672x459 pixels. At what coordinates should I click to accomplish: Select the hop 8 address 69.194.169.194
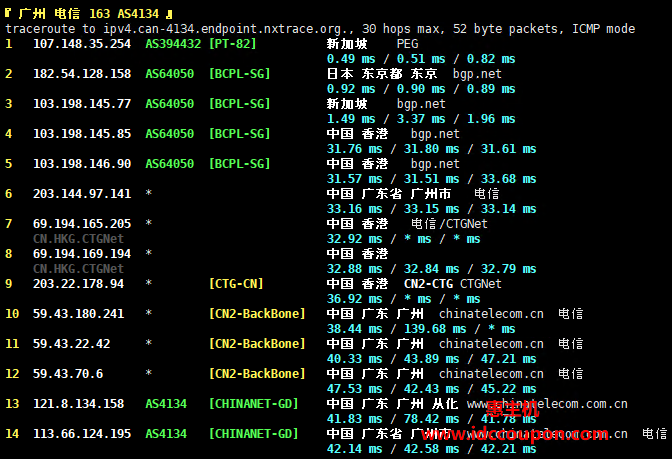pyautogui.click(x=82, y=254)
